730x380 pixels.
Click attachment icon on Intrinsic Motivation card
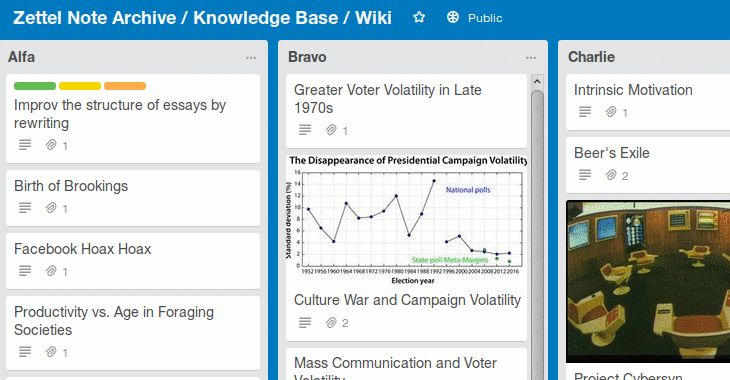click(x=611, y=112)
